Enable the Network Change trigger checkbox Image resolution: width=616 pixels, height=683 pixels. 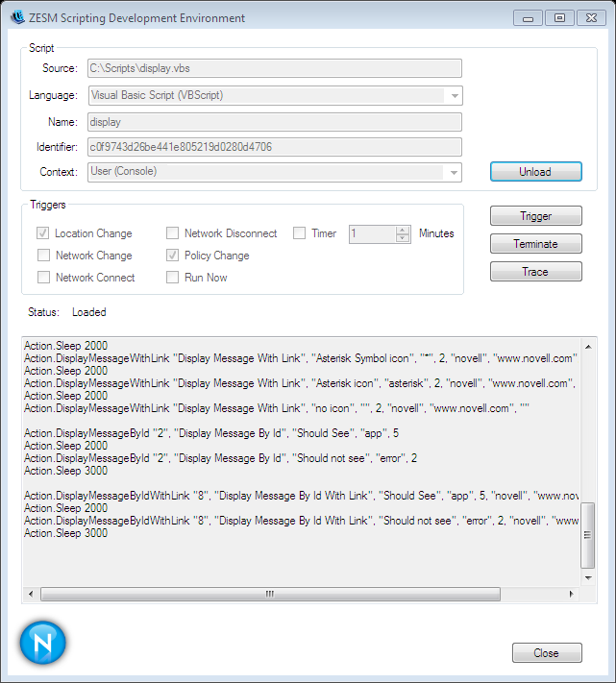tap(43, 255)
